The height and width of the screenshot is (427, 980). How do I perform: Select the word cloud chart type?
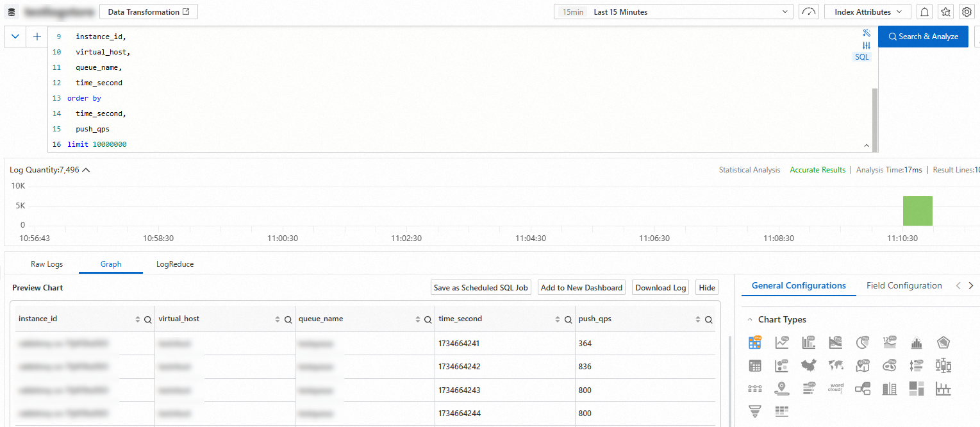tap(835, 389)
